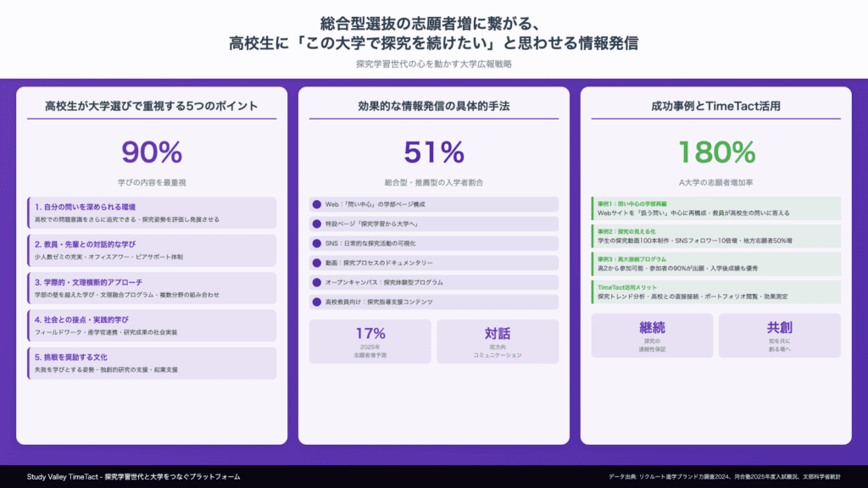Select the 共創 tile
The width and height of the screenshot is (868, 488).
779,335
